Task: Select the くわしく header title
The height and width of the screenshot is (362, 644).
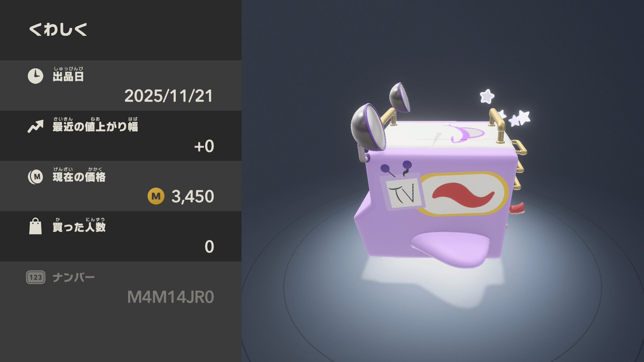Action: point(58,29)
